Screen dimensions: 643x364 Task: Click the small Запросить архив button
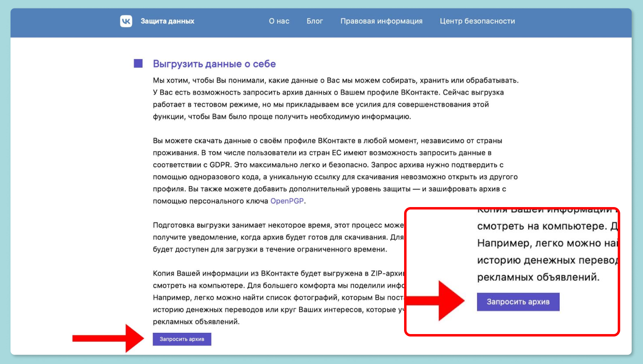(x=182, y=339)
